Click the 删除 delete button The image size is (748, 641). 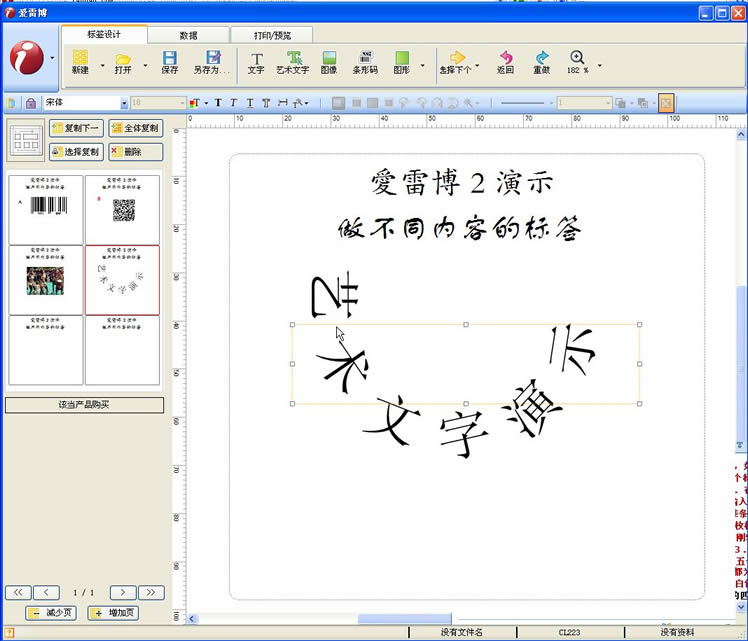click(136, 152)
